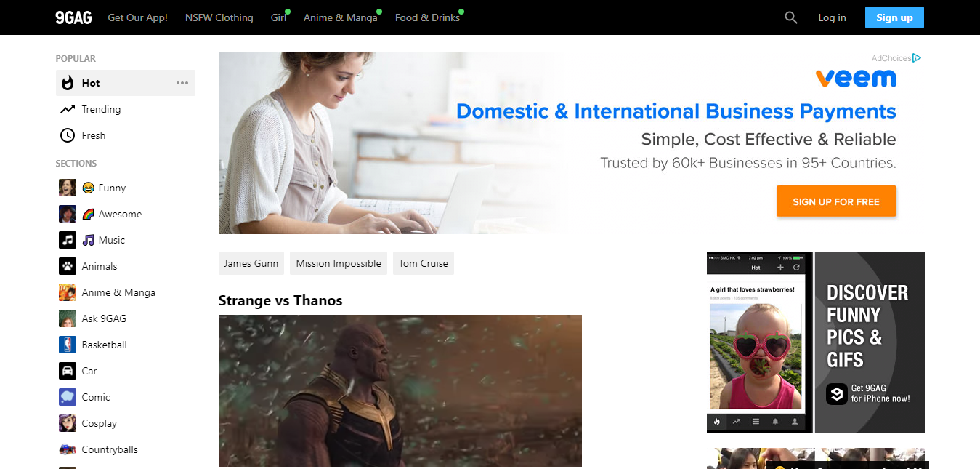This screenshot has height=469, width=980.
Task: Open Anime & Manga top nav item
Action: 341,17
